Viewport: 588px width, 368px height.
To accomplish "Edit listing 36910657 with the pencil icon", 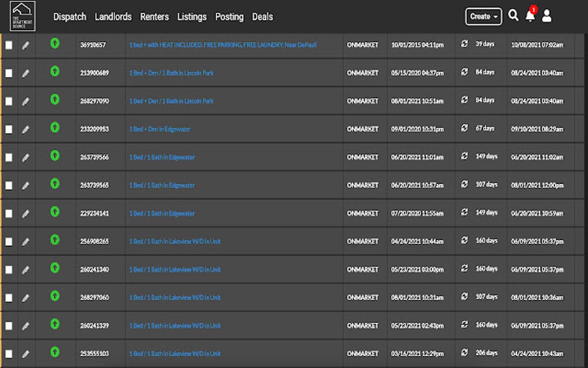I will pos(25,44).
